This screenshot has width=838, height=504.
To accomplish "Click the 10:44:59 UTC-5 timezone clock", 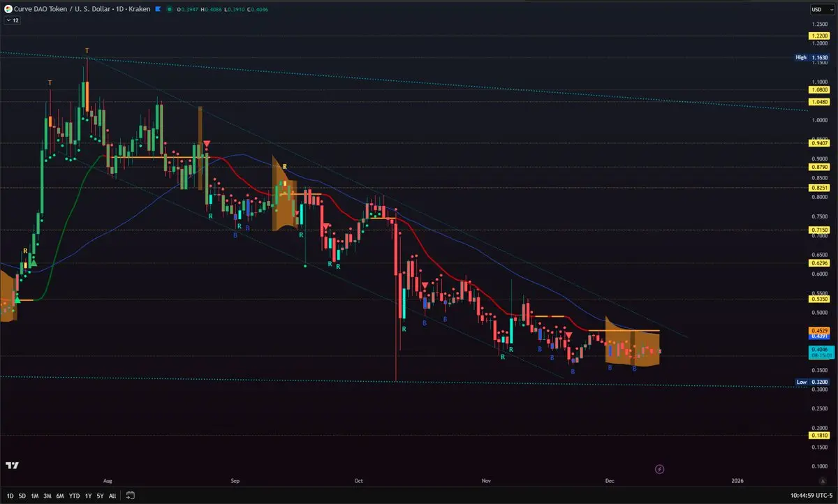I will pyautogui.click(x=813, y=496).
